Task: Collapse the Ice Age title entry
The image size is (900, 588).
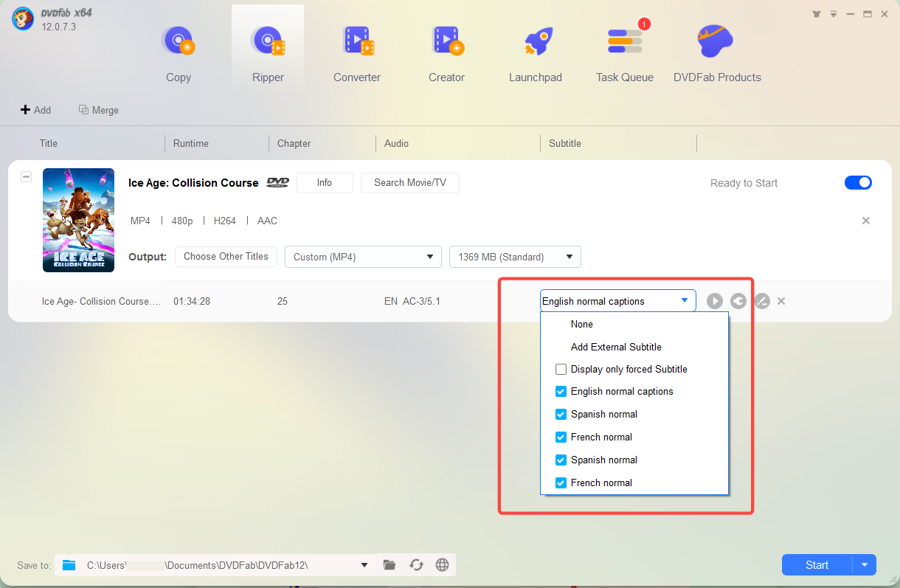Action: [x=27, y=177]
